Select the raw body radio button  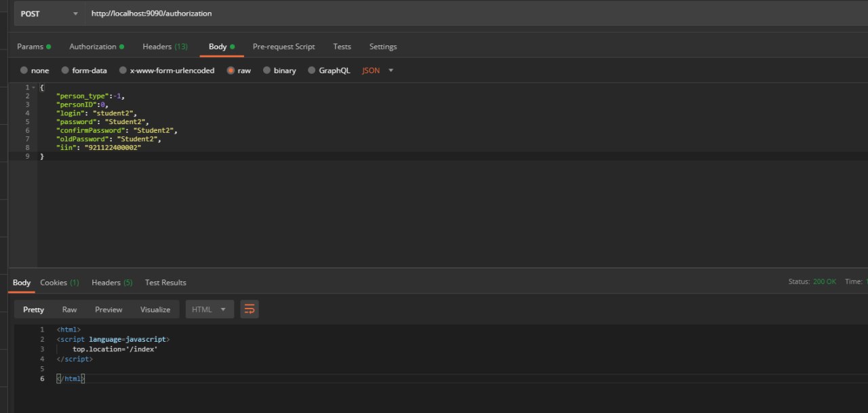coord(231,71)
